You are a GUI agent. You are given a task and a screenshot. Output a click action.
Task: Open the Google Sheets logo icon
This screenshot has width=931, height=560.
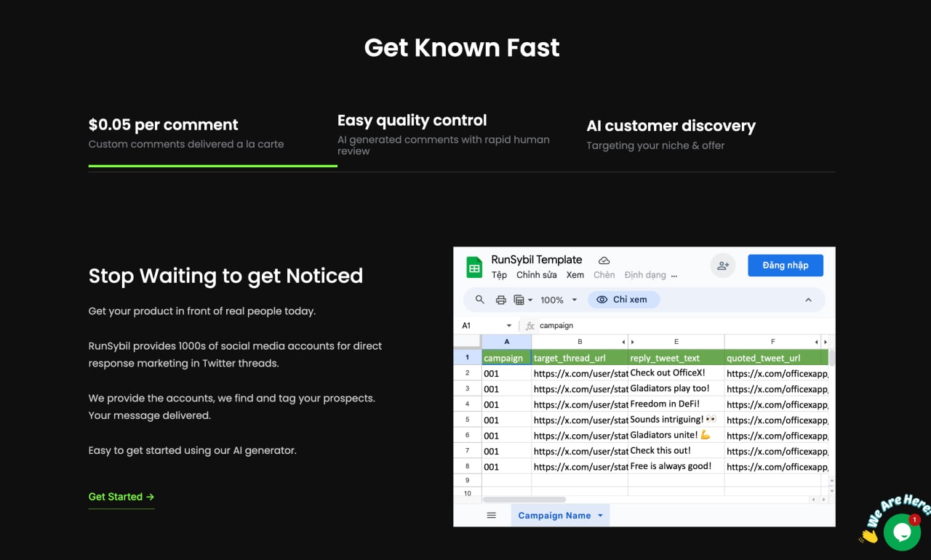[x=474, y=267]
